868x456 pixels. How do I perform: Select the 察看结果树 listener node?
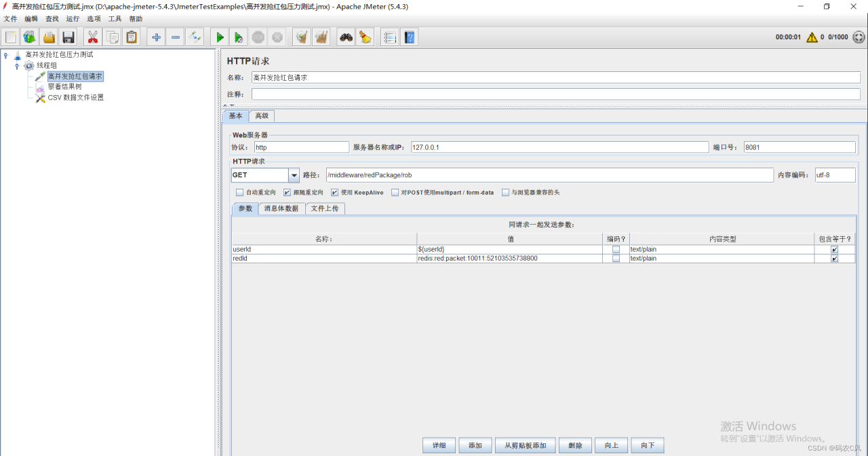(x=64, y=87)
